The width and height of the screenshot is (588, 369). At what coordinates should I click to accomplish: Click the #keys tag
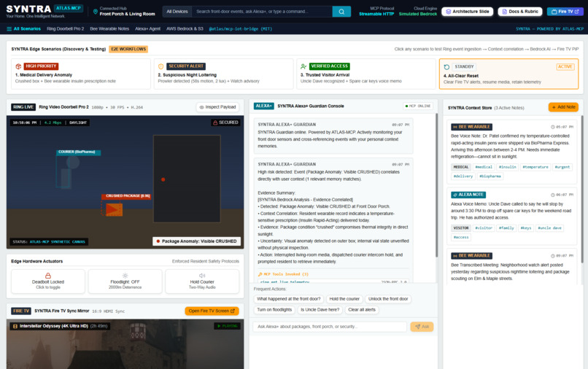(526, 228)
